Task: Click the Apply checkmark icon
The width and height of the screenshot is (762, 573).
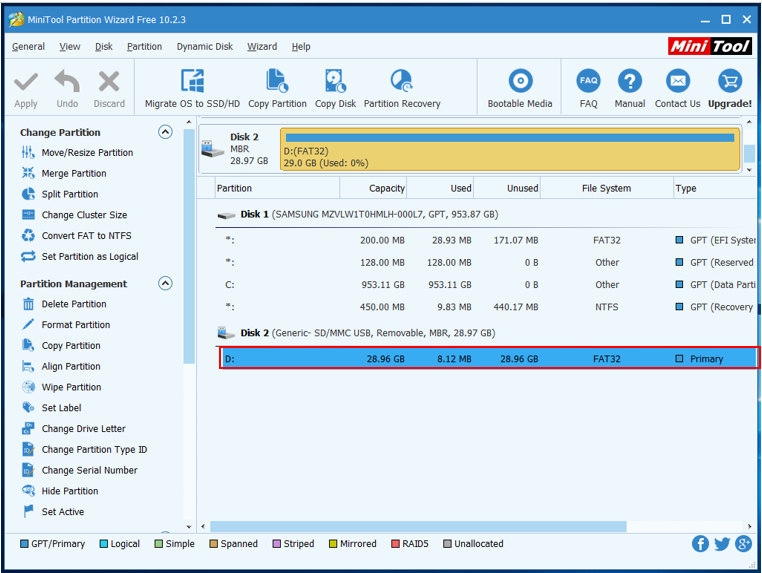Action: [x=26, y=82]
